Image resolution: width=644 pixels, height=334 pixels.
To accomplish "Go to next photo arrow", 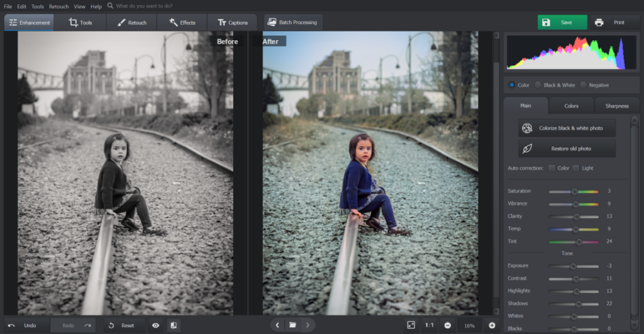I will pos(308,325).
